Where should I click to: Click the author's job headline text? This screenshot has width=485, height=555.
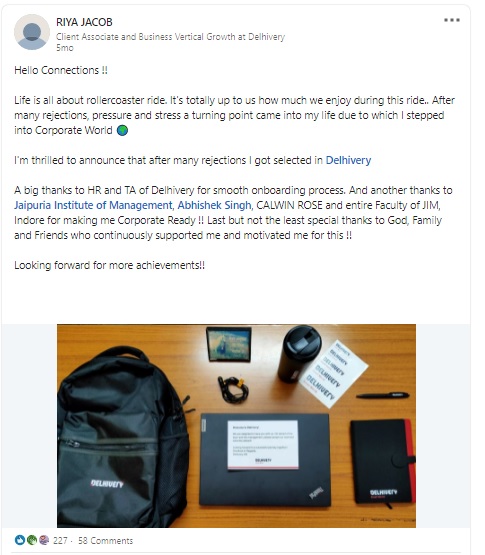(x=170, y=37)
